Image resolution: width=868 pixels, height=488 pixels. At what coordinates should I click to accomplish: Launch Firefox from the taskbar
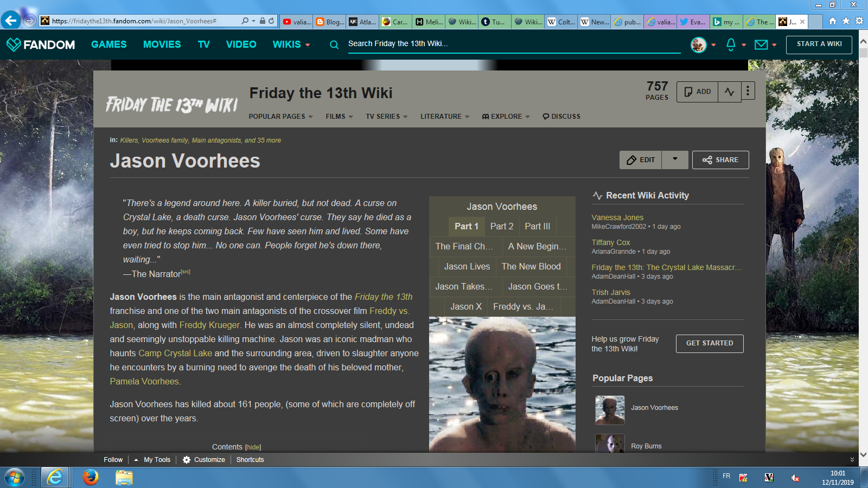90,477
